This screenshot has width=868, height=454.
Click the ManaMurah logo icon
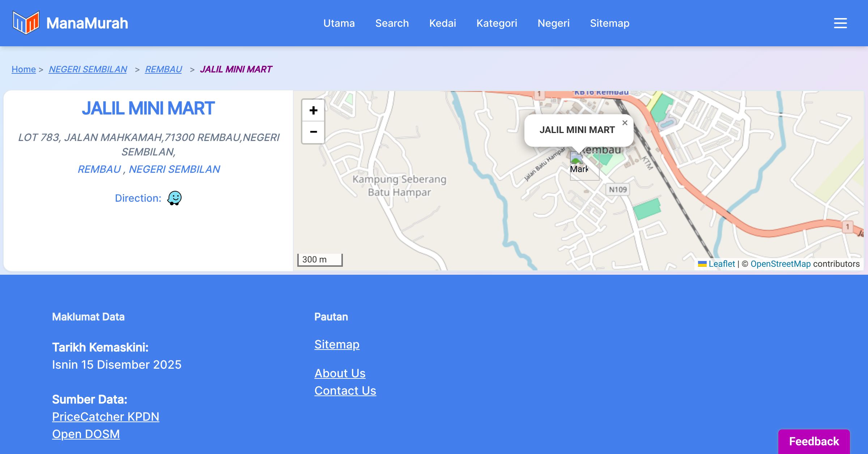coord(26,23)
